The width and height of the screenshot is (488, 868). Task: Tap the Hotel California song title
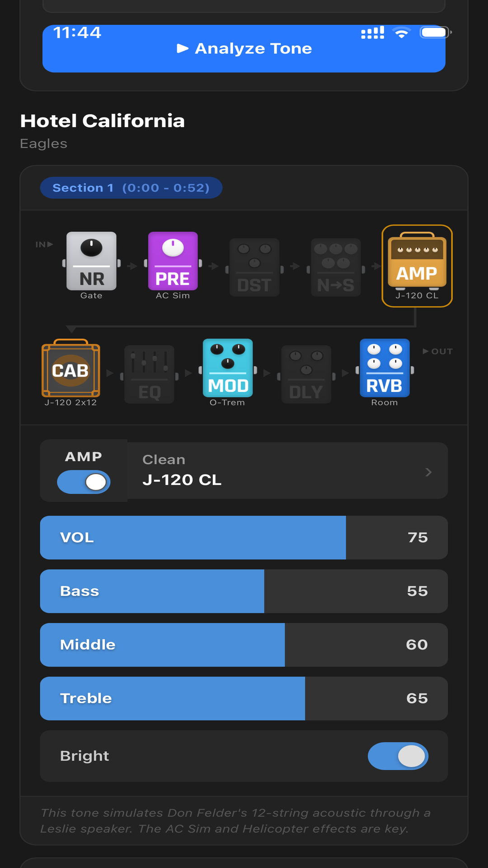pyautogui.click(x=103, y=121)
